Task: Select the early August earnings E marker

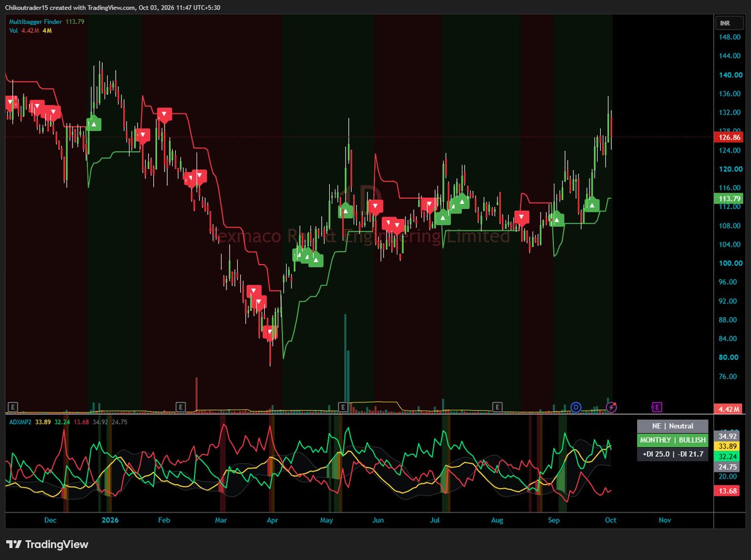Action: pyautogui.click(x=498, y=407)
